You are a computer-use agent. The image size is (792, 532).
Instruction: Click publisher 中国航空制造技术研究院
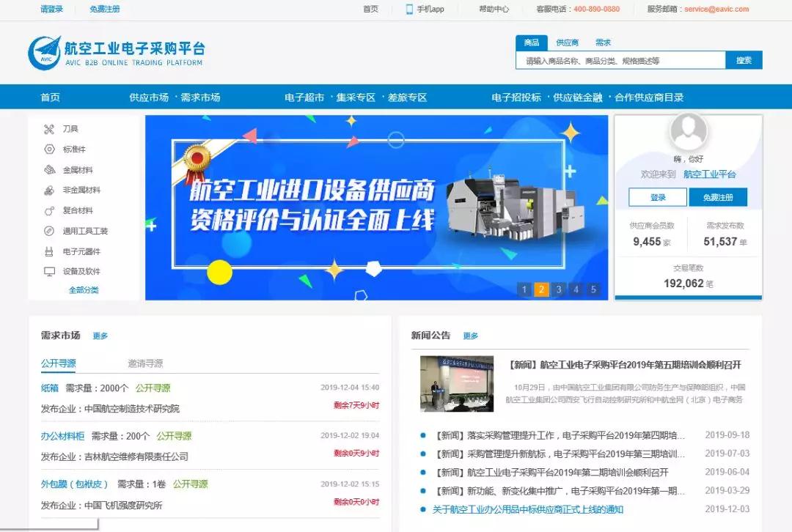click(x=132, y=409)
